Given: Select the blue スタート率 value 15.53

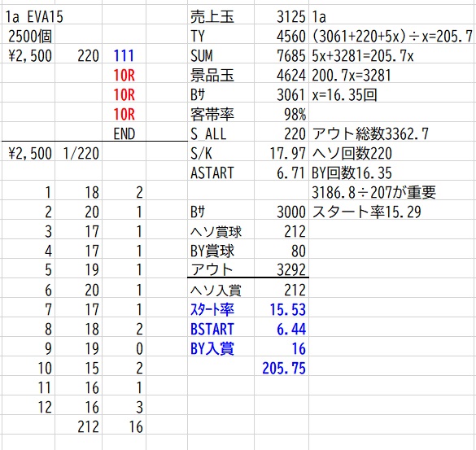Looking at the screenshot, I should [287, 309].
